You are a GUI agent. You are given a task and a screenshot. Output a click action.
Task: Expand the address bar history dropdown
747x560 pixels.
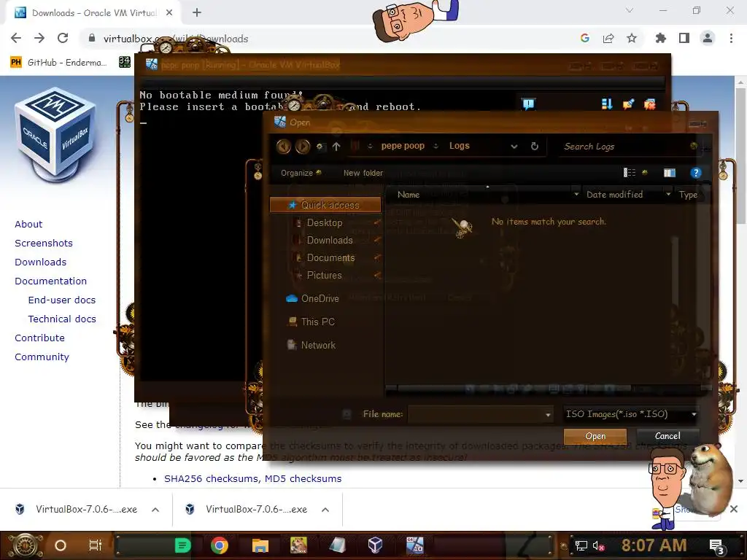514,146
